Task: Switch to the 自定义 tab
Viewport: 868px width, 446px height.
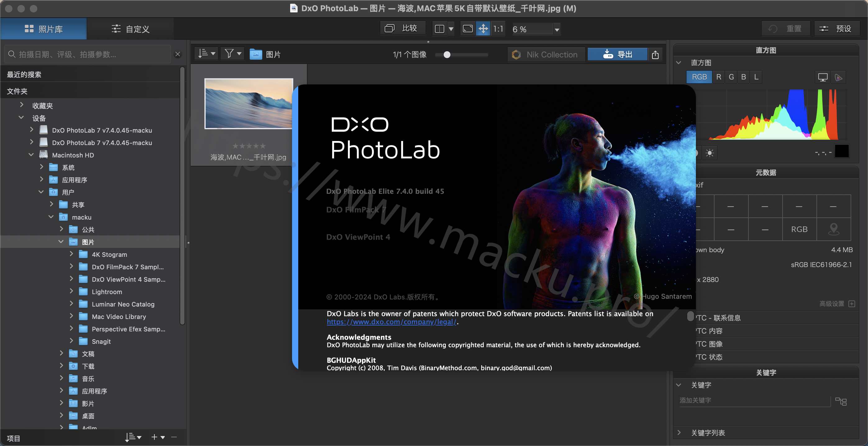Action: [x=130, y=29]
